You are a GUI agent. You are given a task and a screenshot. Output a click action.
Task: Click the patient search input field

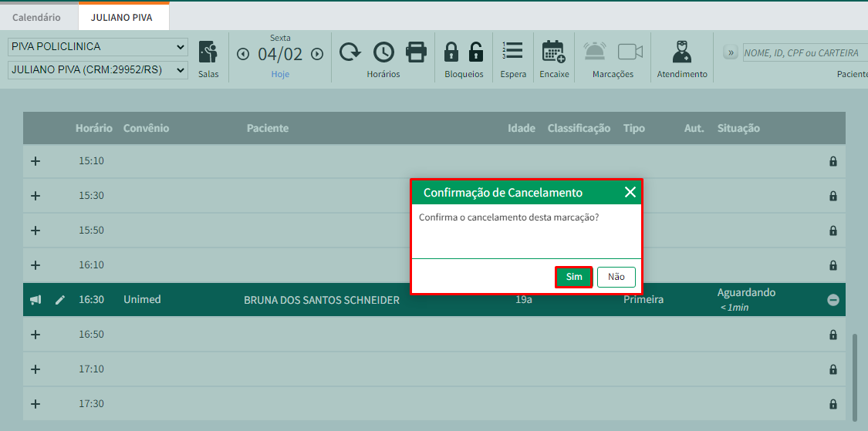click(802, 53)
